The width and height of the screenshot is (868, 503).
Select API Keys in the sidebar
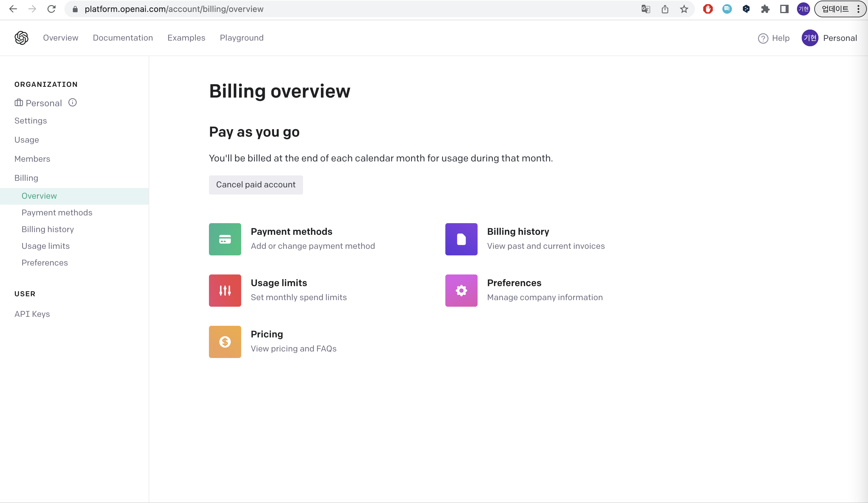pyautogui.click(x=32, y=314)
